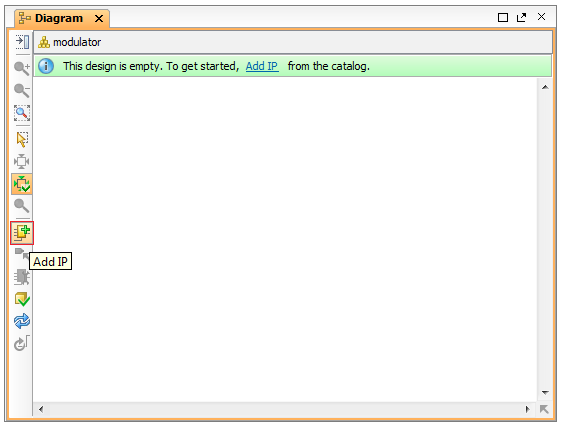Click the Regenerate Layout blue arrows icon

click(22, 321)
